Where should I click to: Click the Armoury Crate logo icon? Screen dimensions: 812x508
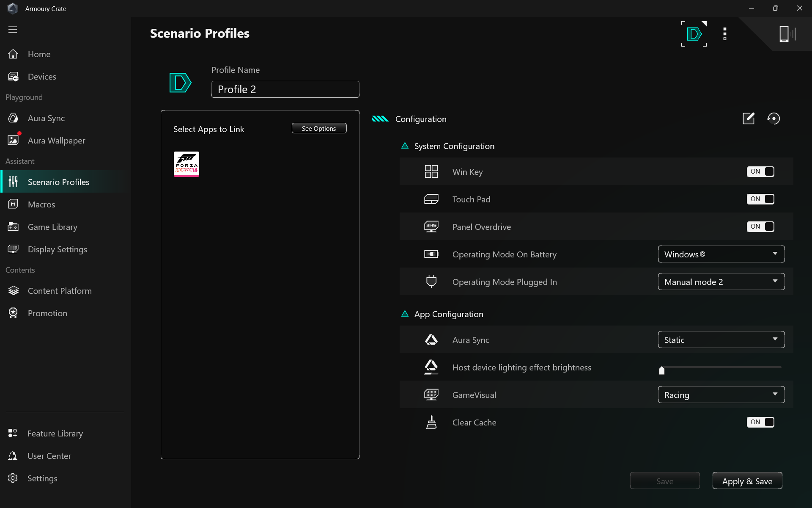click(x=13, y=8)
